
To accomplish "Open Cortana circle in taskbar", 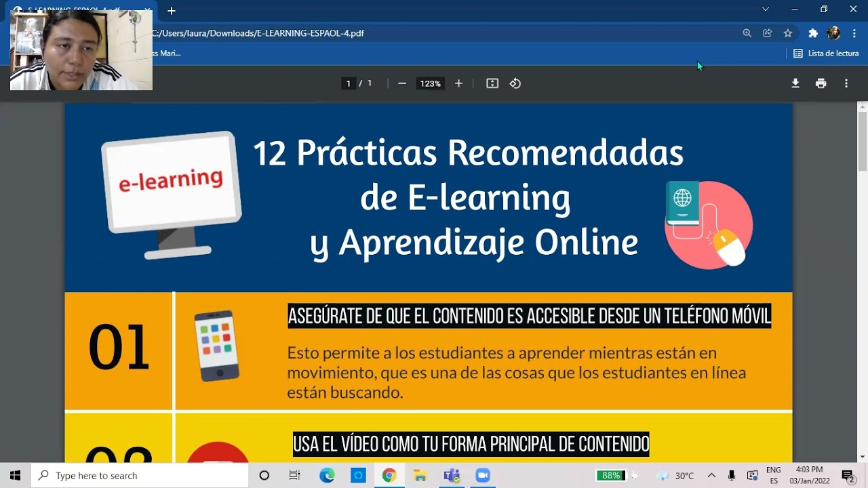I will 264,475.
